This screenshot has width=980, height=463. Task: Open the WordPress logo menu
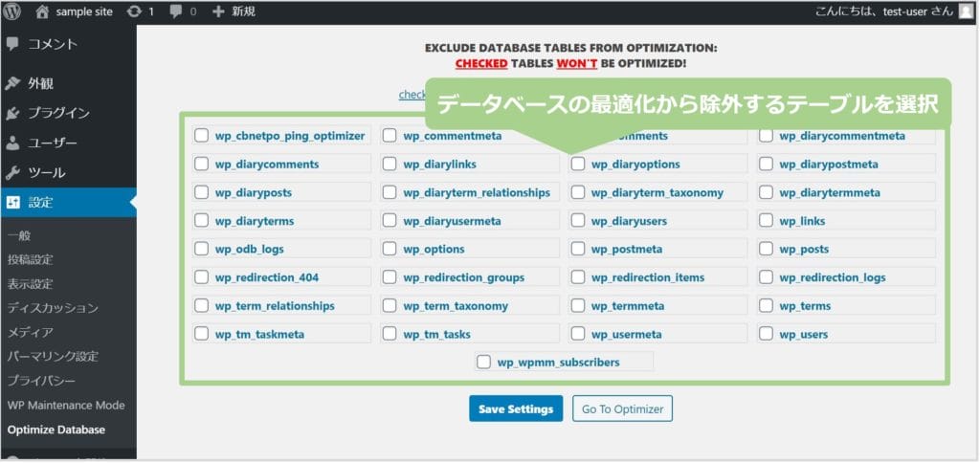[12, 11]
